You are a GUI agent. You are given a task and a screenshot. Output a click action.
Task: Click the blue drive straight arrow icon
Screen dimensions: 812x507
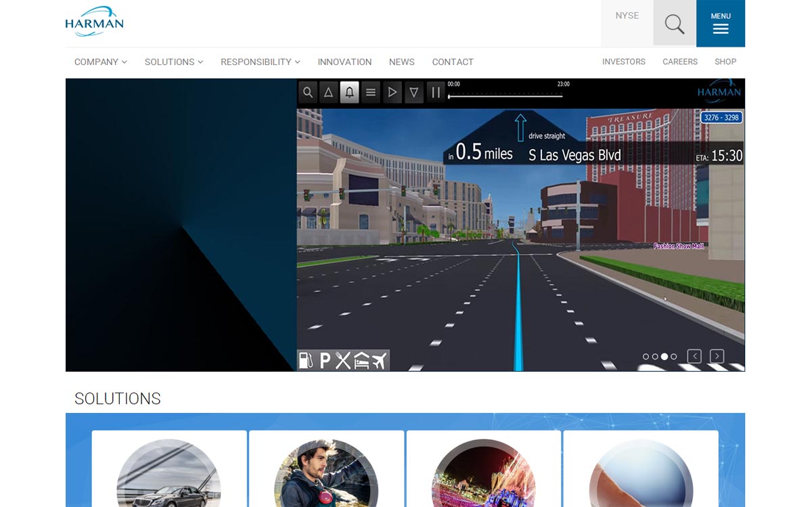(520, 127)
